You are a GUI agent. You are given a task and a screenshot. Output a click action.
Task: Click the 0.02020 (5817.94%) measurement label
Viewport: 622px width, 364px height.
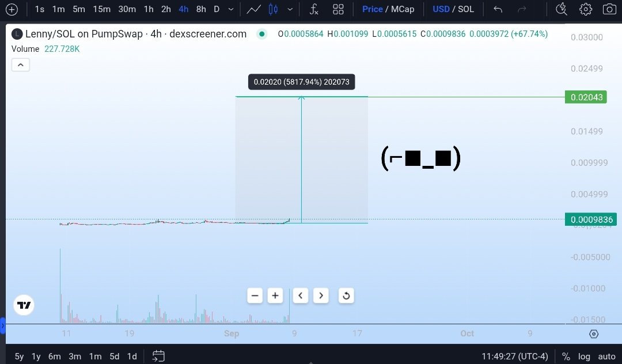coord(301,82)
